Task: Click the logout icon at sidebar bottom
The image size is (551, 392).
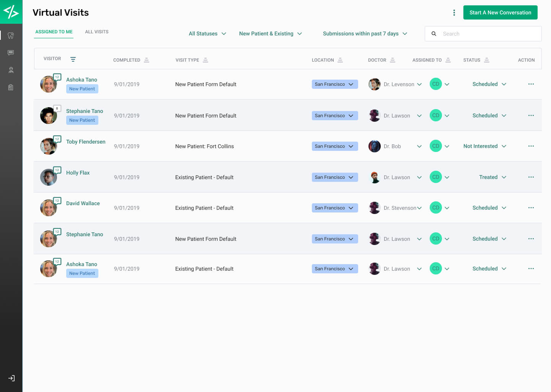Action: coord(11,378)
